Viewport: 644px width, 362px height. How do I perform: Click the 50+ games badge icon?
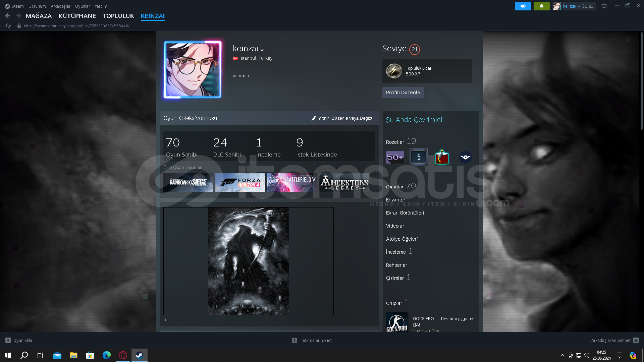(x=395, y=157)
